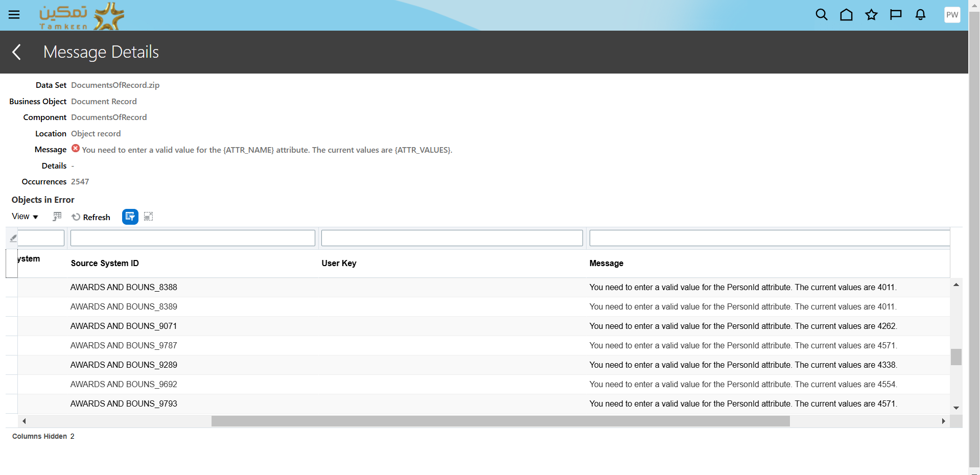Open the View menu dropdown
This screenshot has height=475, width=980.
[25, 217]
